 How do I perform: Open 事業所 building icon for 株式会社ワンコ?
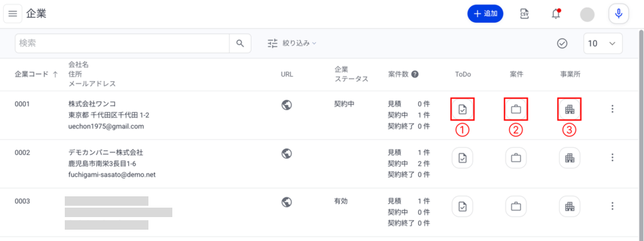tap(569, 109)
